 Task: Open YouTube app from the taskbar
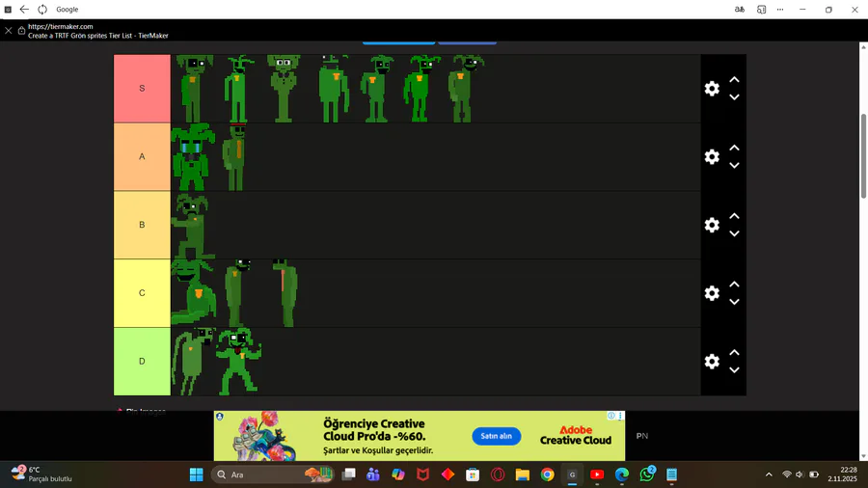(x=597, y=474)
